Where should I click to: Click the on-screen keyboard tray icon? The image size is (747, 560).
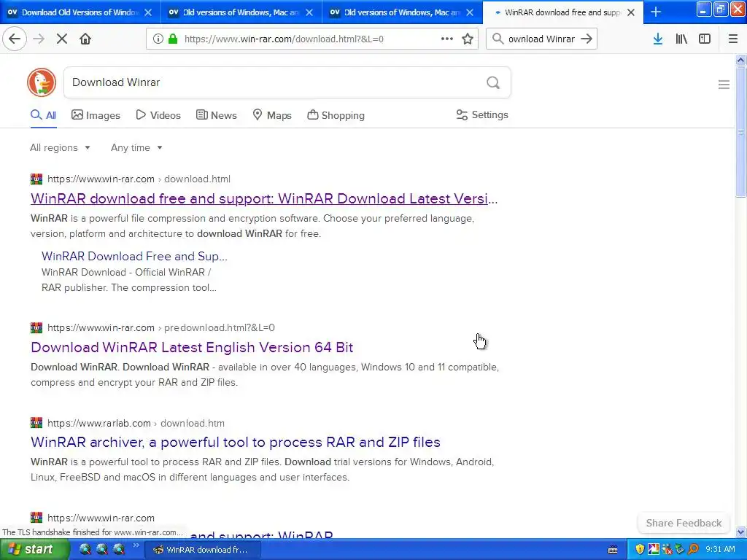pyautogui.click(x=613, y=550)
